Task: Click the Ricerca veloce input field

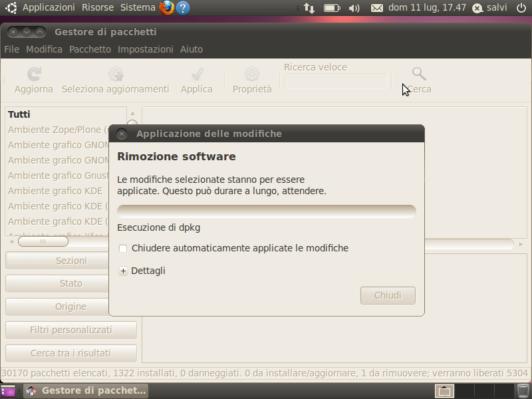Action: pyautogui.click(x=336, y=80)
